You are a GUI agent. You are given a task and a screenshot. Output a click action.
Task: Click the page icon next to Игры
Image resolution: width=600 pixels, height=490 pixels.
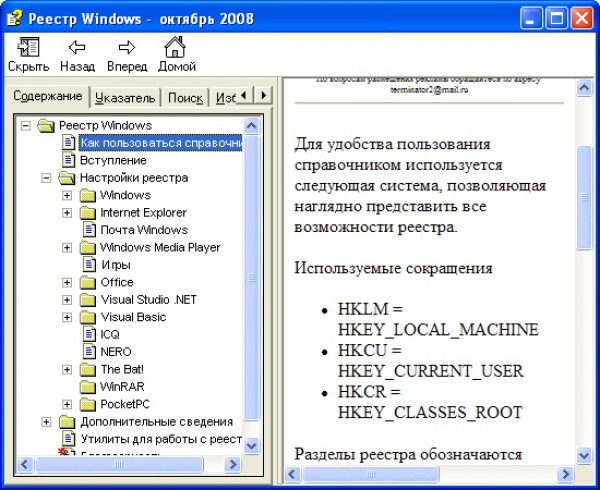click(89, 264)
